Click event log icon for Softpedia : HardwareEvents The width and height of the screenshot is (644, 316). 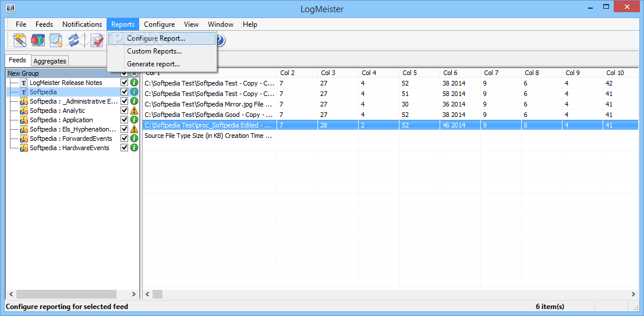click(x=24, y=148)
